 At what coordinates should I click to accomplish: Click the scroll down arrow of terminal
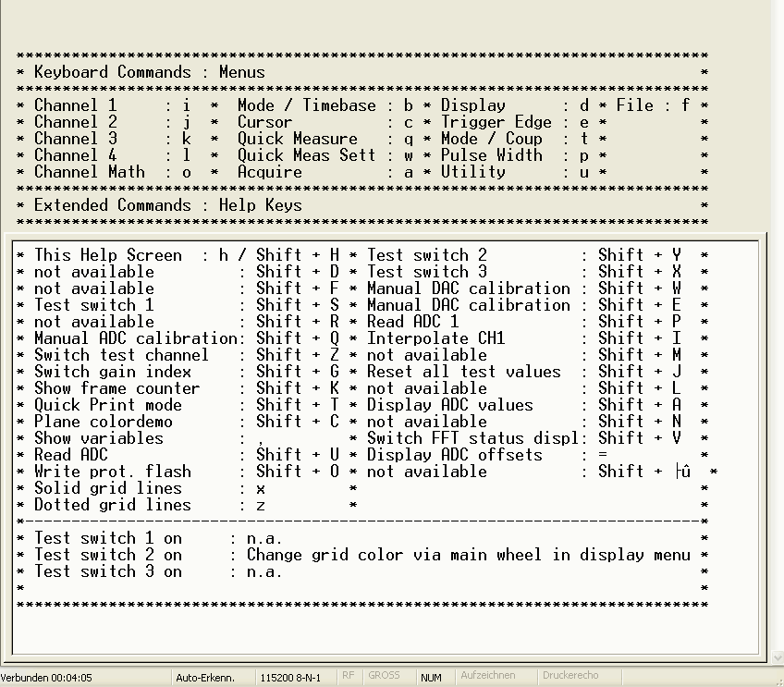(x=777, y=656)
